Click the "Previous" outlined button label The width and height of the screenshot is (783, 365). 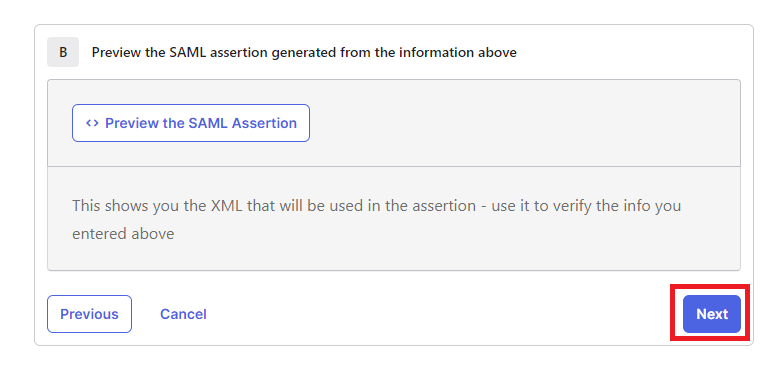coord(89,314)
